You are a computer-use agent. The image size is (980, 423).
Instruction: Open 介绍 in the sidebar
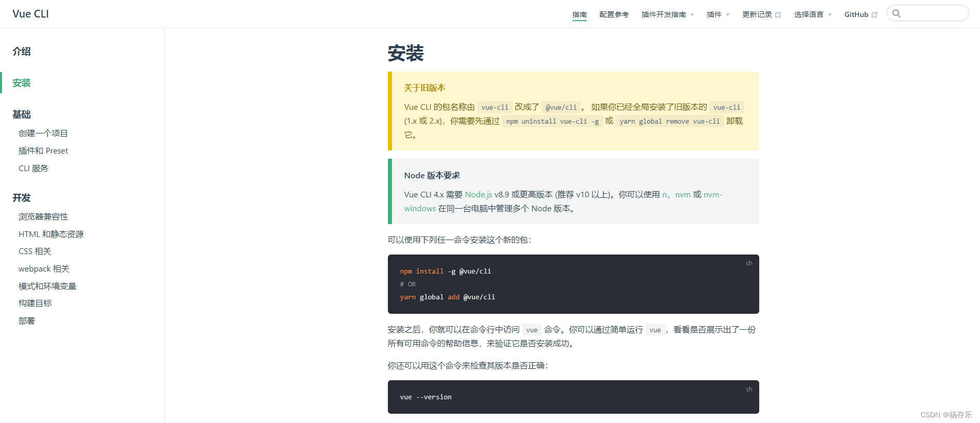click(x=22, y=52)
